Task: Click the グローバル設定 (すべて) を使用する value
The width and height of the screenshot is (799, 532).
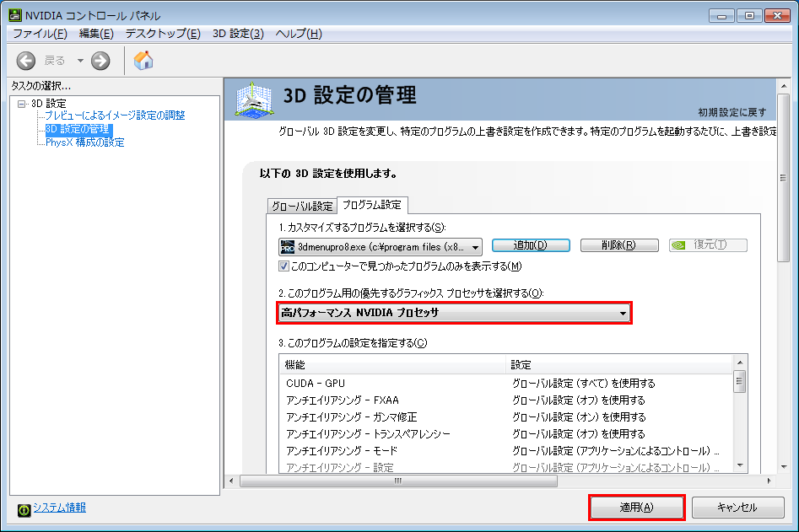Action: tap(584, 384)
